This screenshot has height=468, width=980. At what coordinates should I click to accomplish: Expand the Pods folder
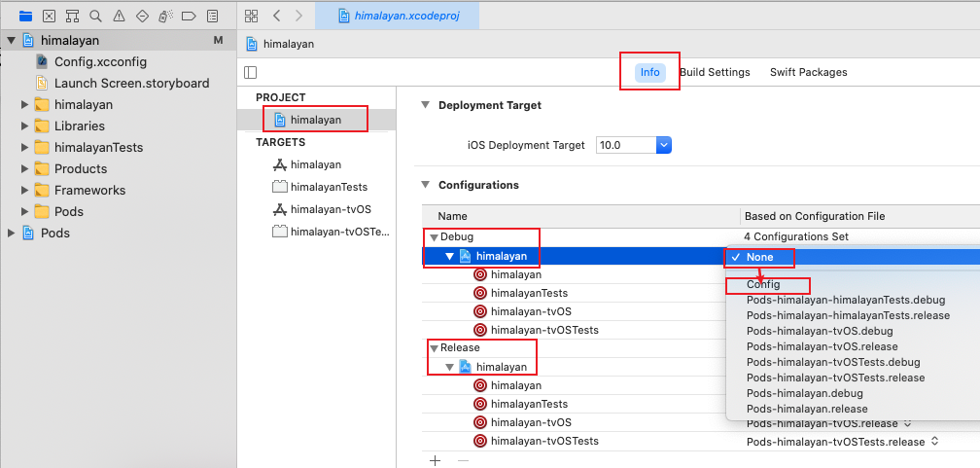pyautogui.click(x=25, y=211)
